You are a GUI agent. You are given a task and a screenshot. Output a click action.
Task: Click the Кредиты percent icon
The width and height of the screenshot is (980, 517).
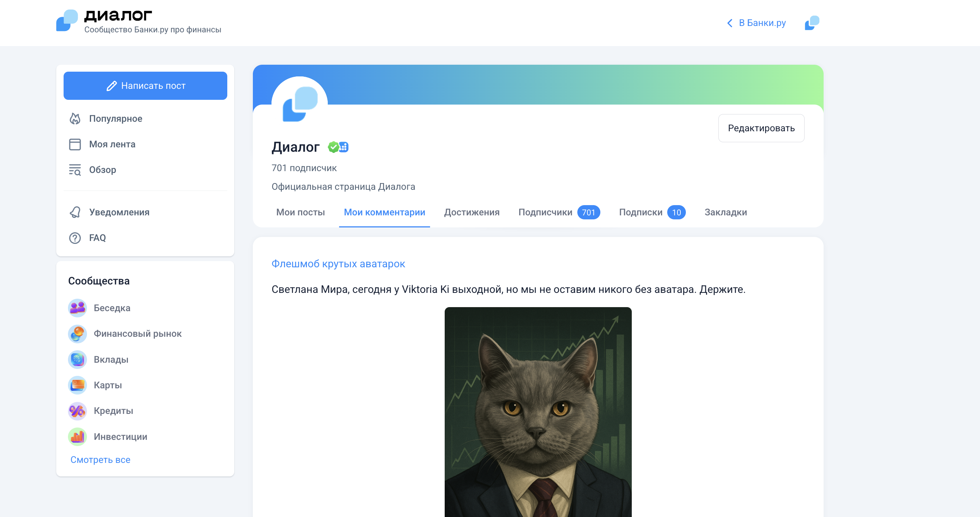click(77, 411)
